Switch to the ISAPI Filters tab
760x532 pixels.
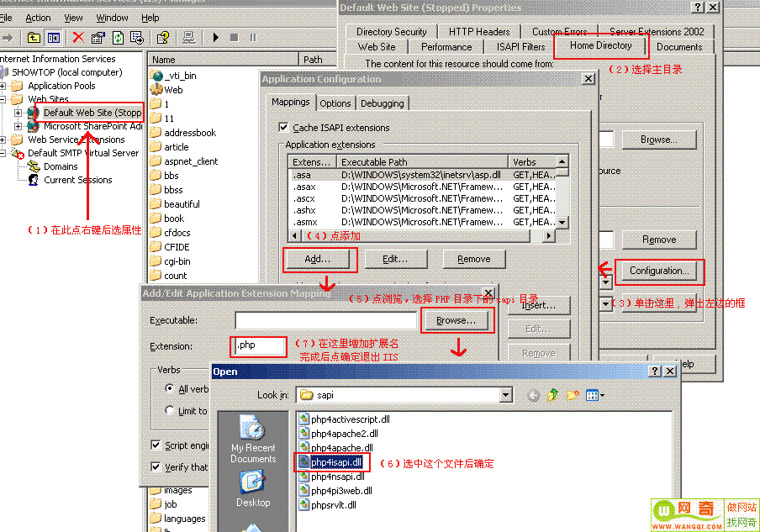[520, 47]
